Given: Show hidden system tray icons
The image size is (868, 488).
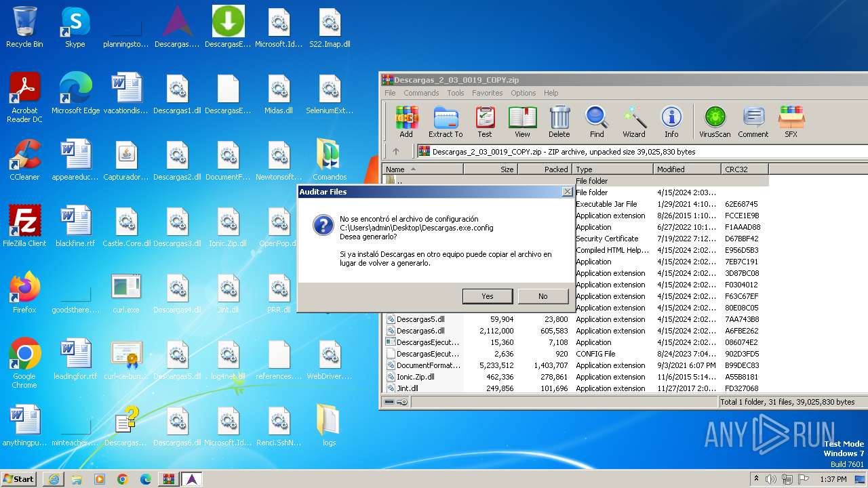Looking at the screenshot, I should point(756,479).
